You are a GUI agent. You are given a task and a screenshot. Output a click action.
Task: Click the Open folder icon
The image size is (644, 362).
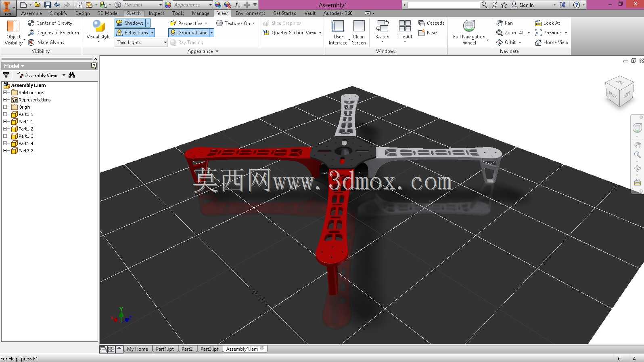click(38, 5)
